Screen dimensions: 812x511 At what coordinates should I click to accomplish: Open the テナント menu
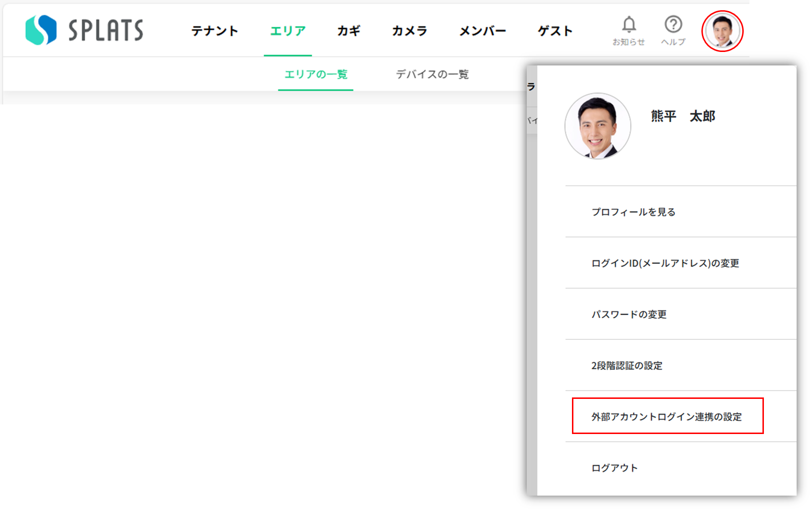(215, 31)
